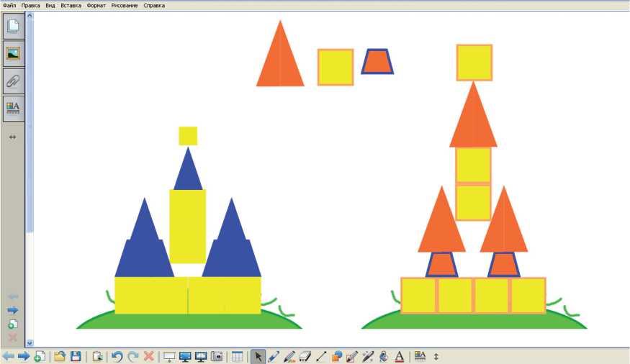630x364 pixels.
Task: Click the Paste clipboard icon
Action: [97, 356]
